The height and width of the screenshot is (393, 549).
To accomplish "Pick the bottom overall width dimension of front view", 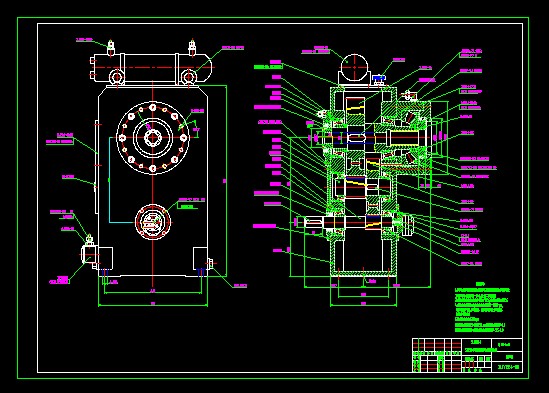I will click(x=153, y=305).
